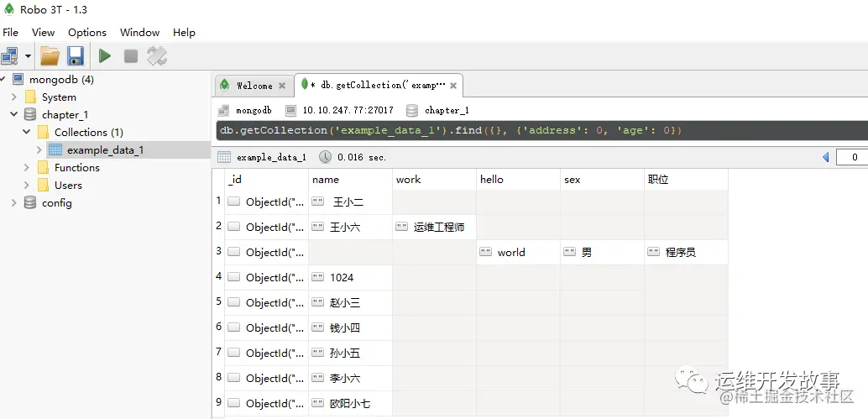This screenshot has width=868, height=419.
Task: Click the hello column header
Action: (x=518, y=180)
